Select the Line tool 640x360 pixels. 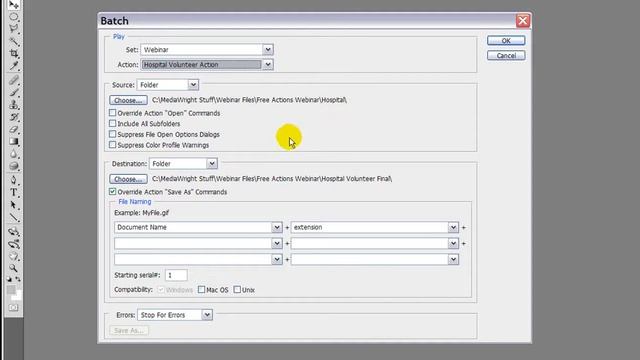pyautogui.click(x=14, y=217)
